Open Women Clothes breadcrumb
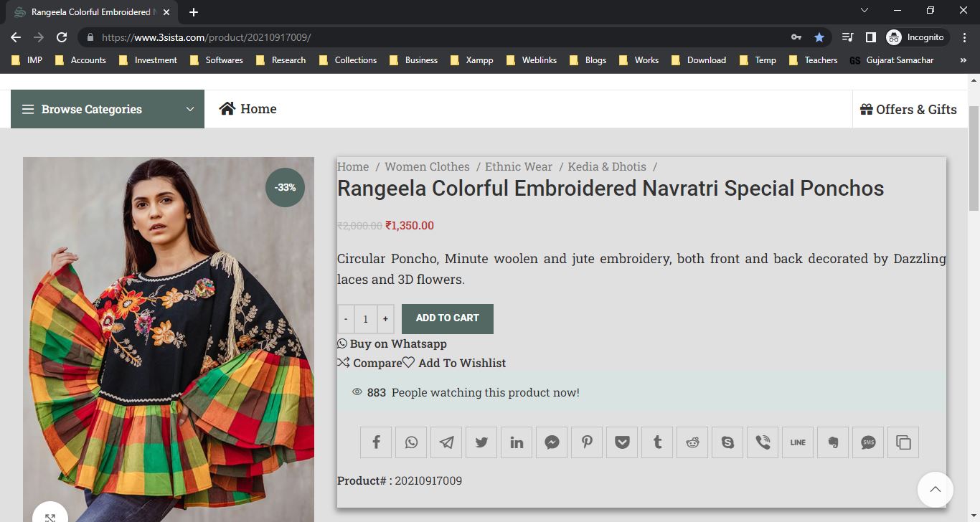980x522 pixels. pos(427,166)
